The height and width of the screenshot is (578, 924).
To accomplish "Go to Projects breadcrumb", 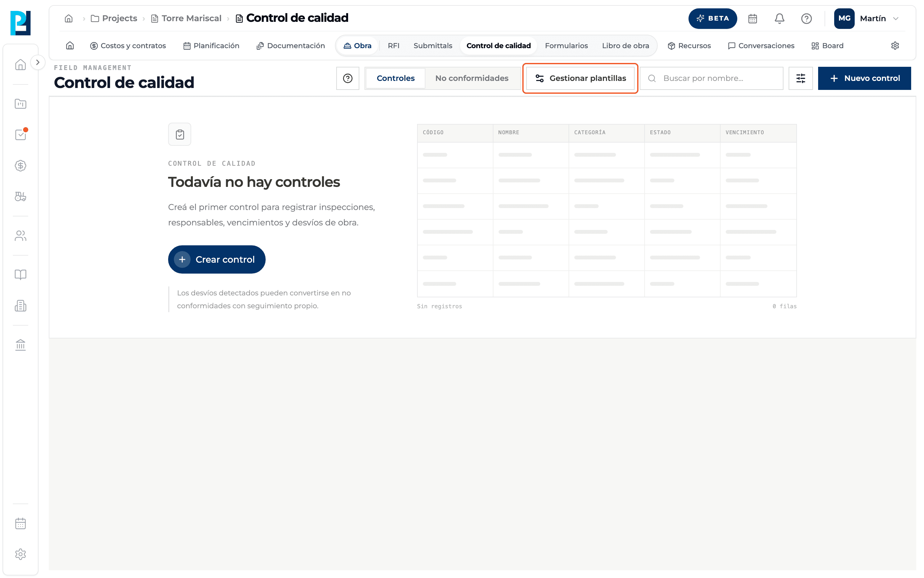I will 114,18.
